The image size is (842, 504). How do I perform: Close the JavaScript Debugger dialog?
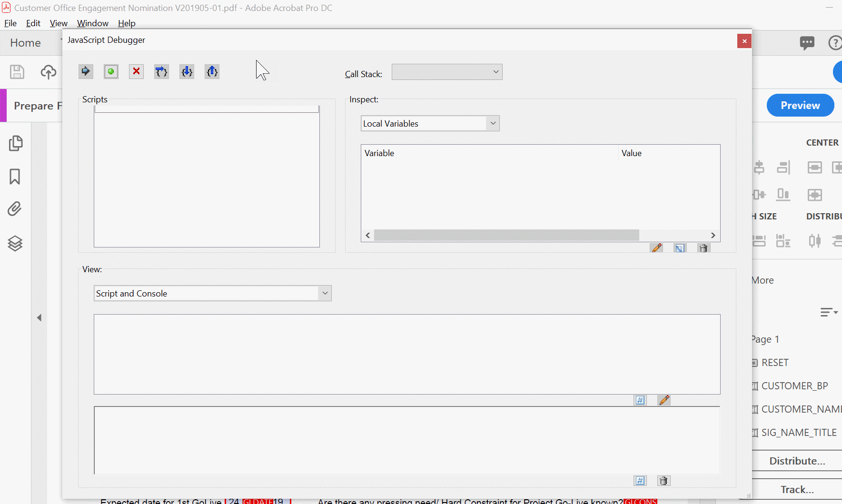pyautogui.click(x=744, y=41)
